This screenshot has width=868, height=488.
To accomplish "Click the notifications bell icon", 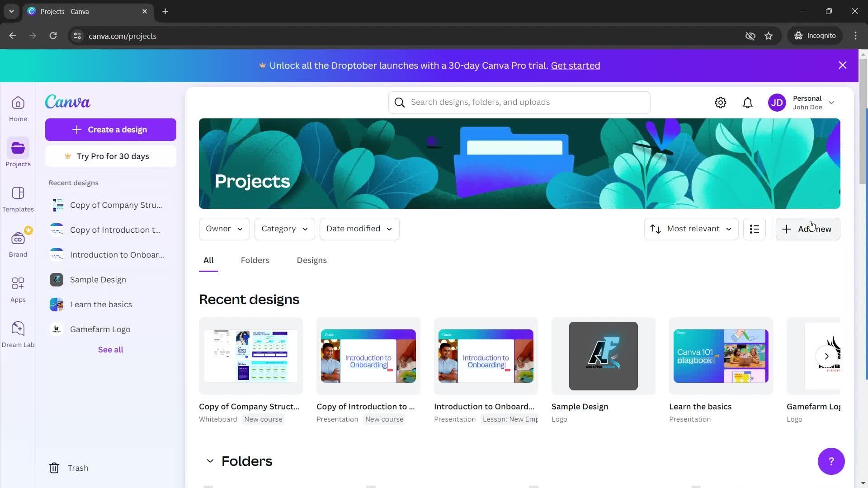I will tap(748, 102).
